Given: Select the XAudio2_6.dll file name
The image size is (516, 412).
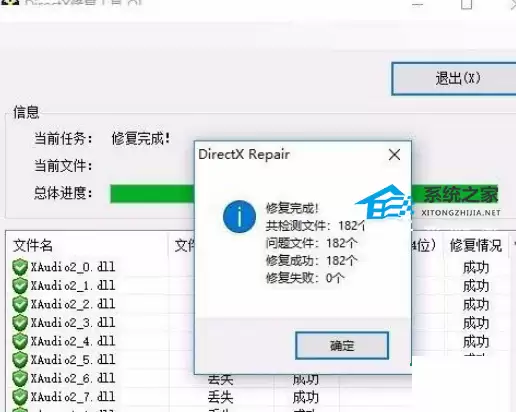Looking at the screenshot, I should 73,378.
